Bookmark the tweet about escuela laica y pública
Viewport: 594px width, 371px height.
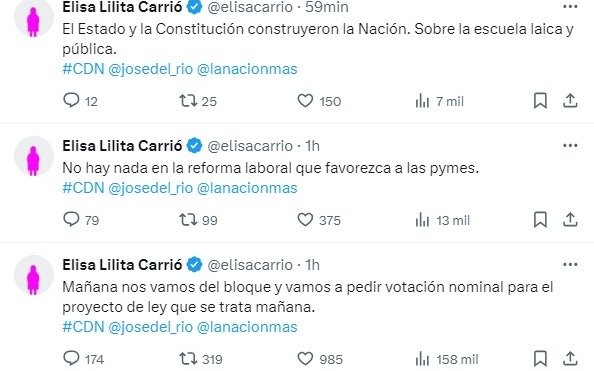pyautogui.click(x=540, y=101)
